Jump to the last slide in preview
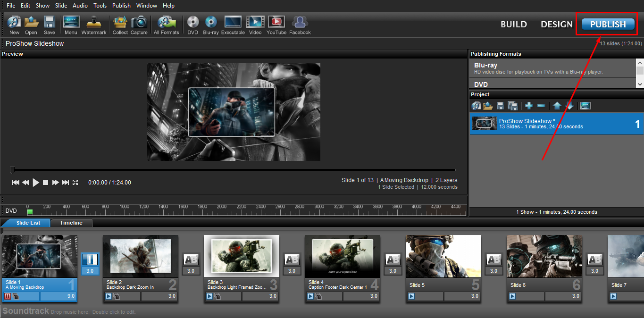The height and width of the screenshot is (318, 644). tap(66, 183)
